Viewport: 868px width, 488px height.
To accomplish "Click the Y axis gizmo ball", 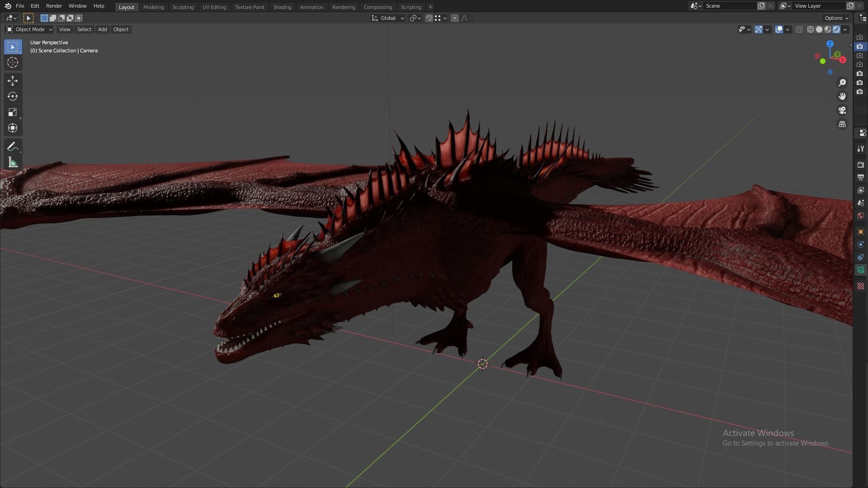I will 837,55.
